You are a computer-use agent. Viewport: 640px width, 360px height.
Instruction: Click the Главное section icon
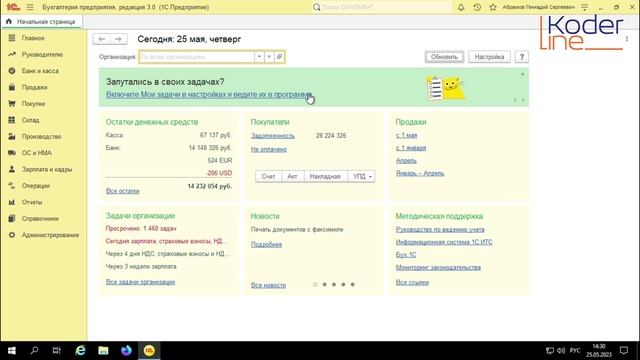[x=12, y=38]
